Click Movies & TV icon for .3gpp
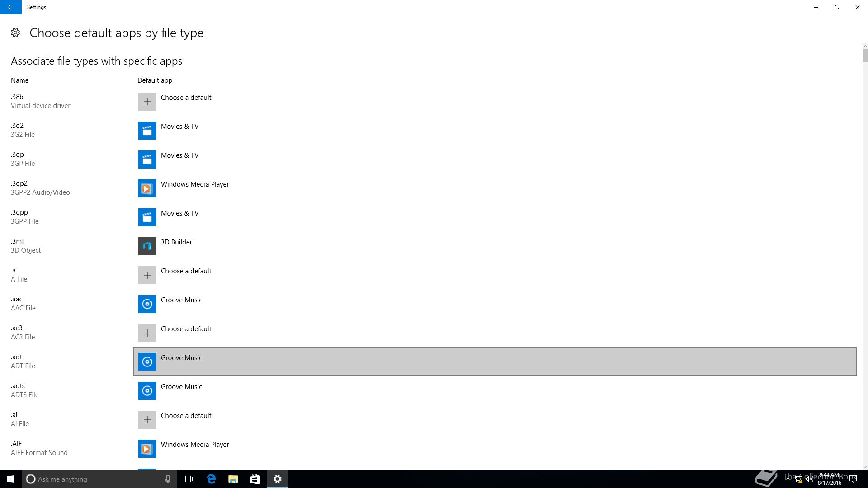868x488 pixels. pos(147,217)
